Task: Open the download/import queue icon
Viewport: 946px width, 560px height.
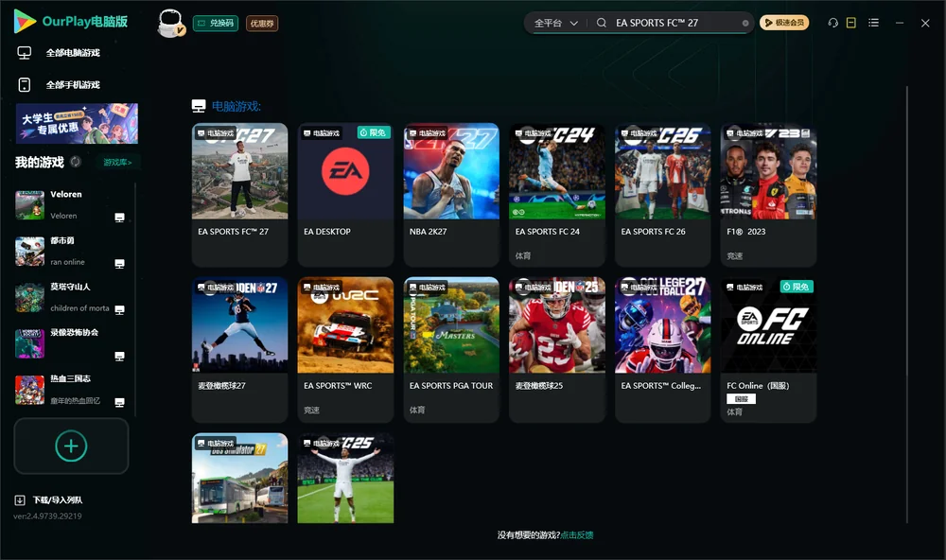Action: coord(20,499)
